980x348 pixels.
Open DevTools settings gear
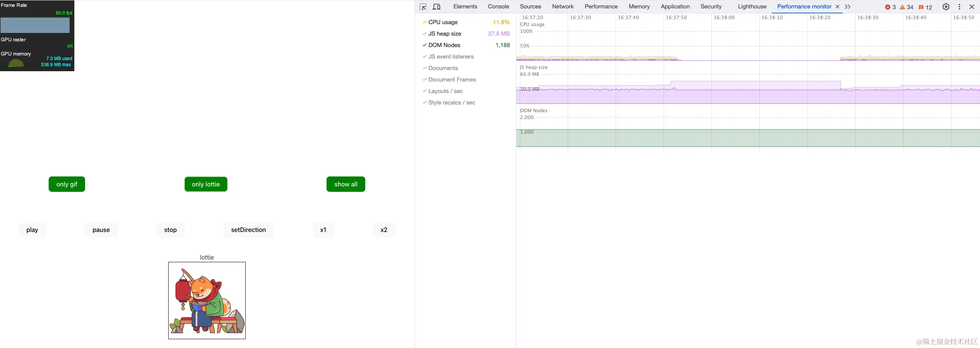click(x=946, y=7)
